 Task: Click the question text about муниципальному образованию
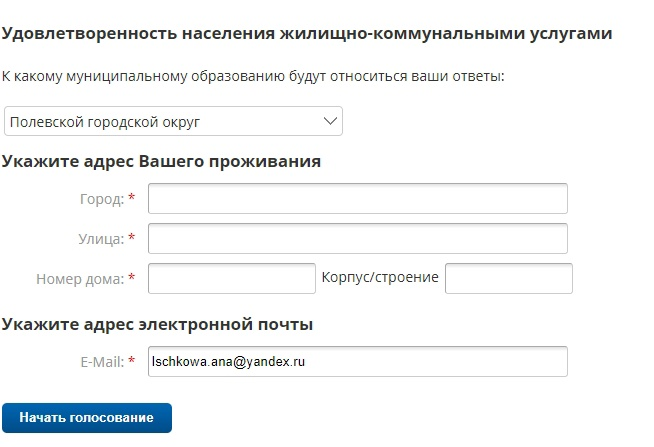[253, 76]
